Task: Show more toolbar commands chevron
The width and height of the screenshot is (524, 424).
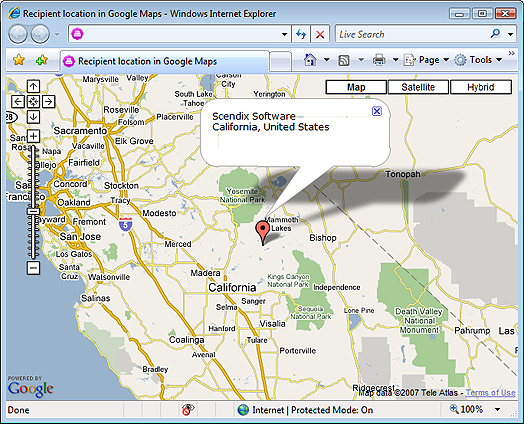Action: click(x=512, y=53)
